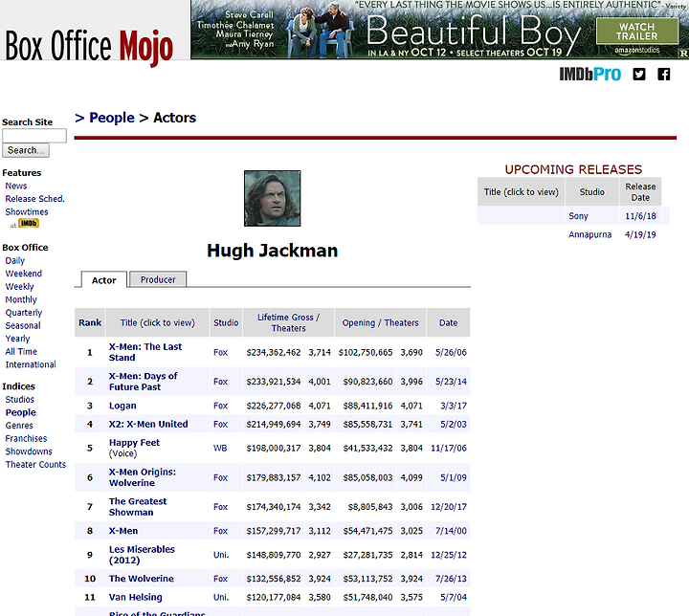689x616 pixels.
Task: Open Annapurna in Upcoming Releases
Action: pos(590,234)
